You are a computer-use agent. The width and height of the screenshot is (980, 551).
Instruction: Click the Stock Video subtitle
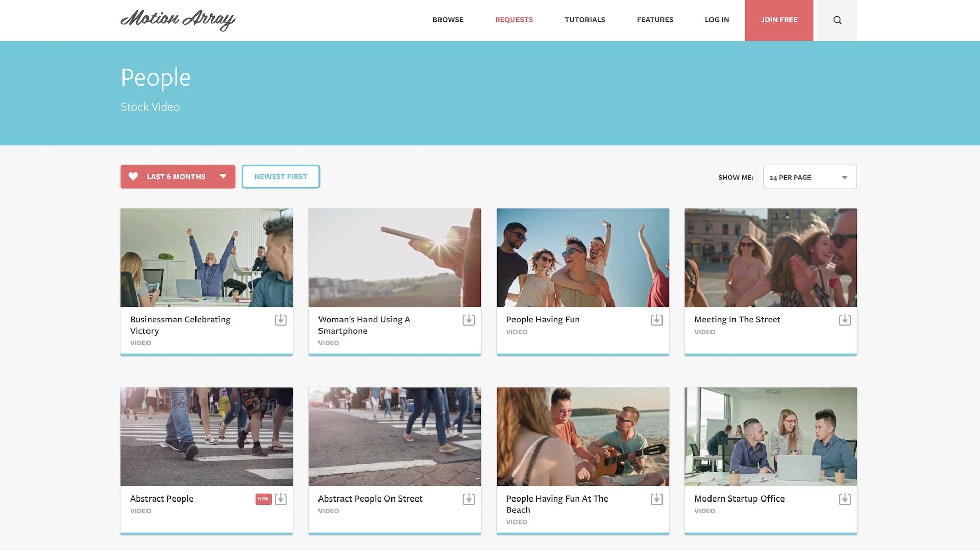pyautogui.click(x=150, y=107)
